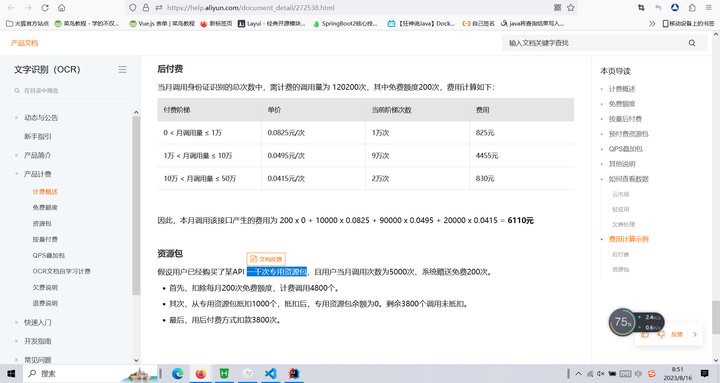Click the browser forward arrow
Viewport: 720px width, 383px height.
(x=28, y=8)
